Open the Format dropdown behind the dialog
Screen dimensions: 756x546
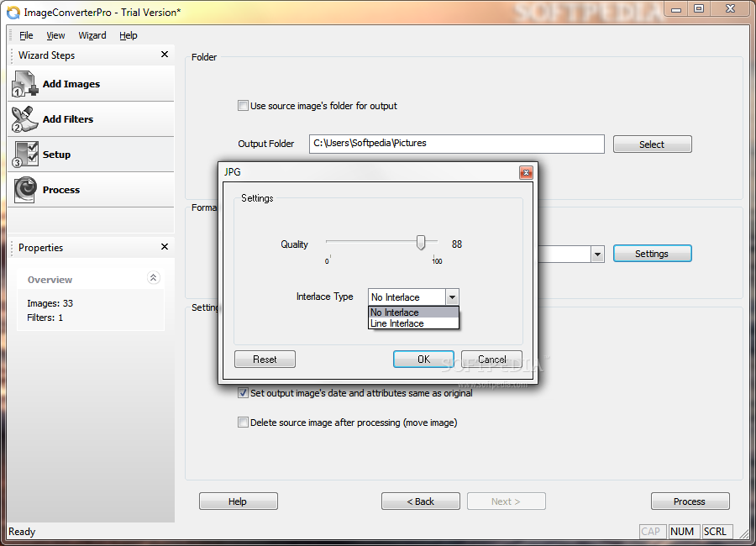597,255
